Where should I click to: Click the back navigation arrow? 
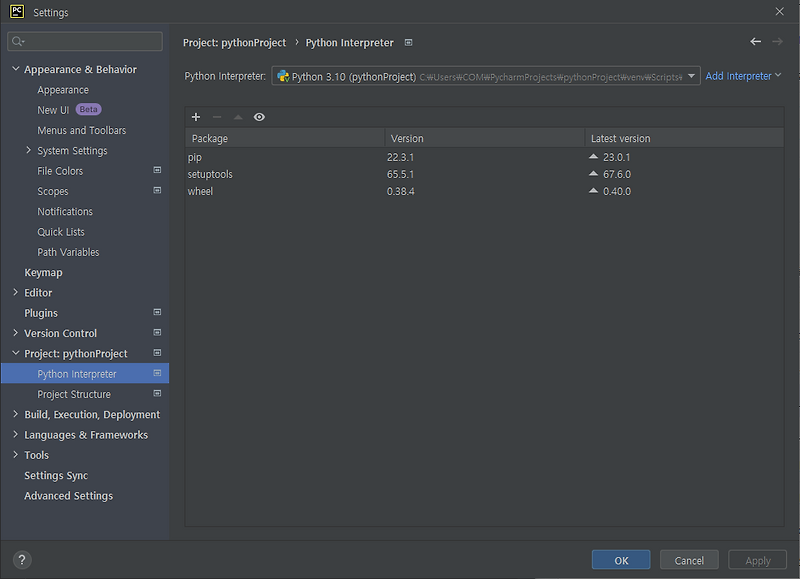[x=757, y=42]
